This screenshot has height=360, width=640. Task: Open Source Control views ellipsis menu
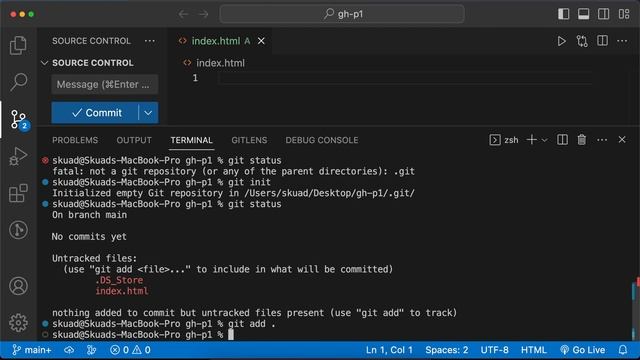150,41
